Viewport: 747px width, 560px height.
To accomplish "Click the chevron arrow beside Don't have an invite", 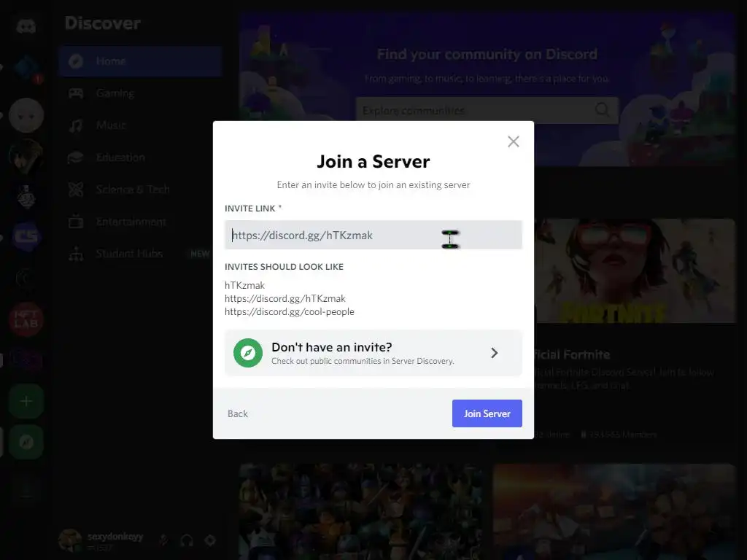I will 494,353.
